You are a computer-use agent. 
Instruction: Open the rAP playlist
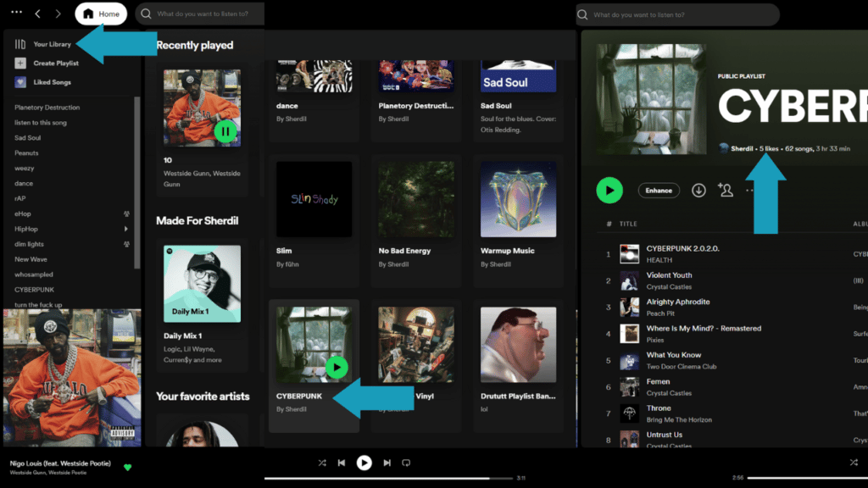click(x=20, y=198)
